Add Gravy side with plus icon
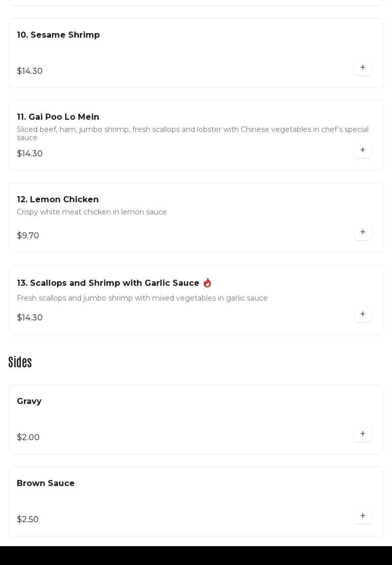The height and width of the screenshot is (565, 392). [362, 434]
